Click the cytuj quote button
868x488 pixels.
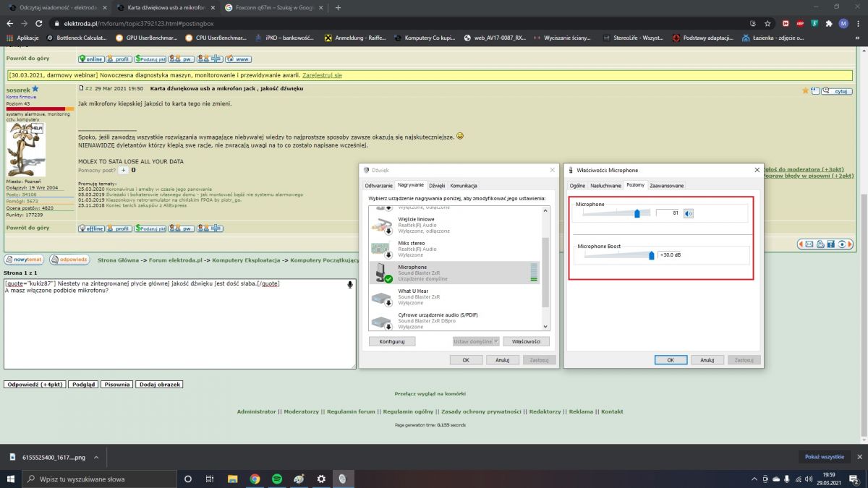[x=838, y=91]
